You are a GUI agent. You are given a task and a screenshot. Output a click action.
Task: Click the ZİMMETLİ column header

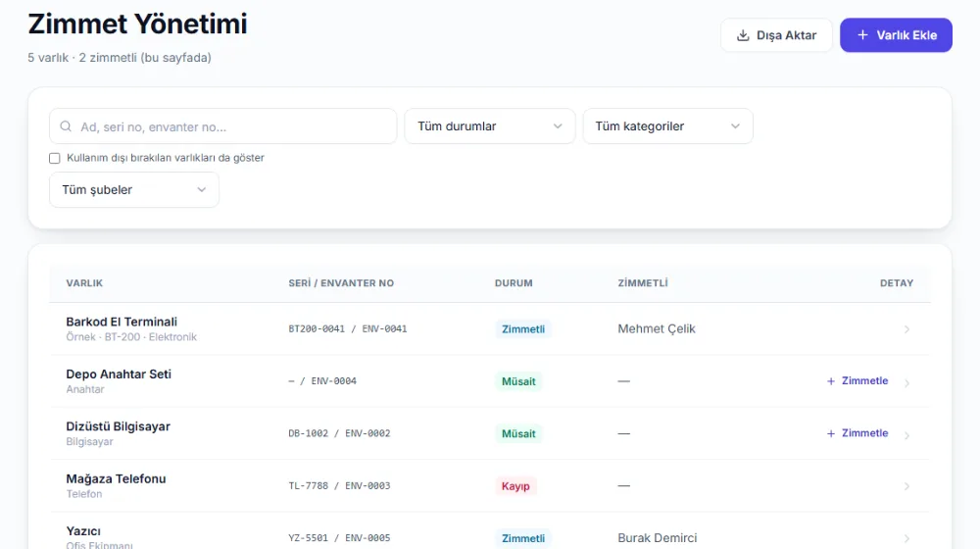click(643, 283)
